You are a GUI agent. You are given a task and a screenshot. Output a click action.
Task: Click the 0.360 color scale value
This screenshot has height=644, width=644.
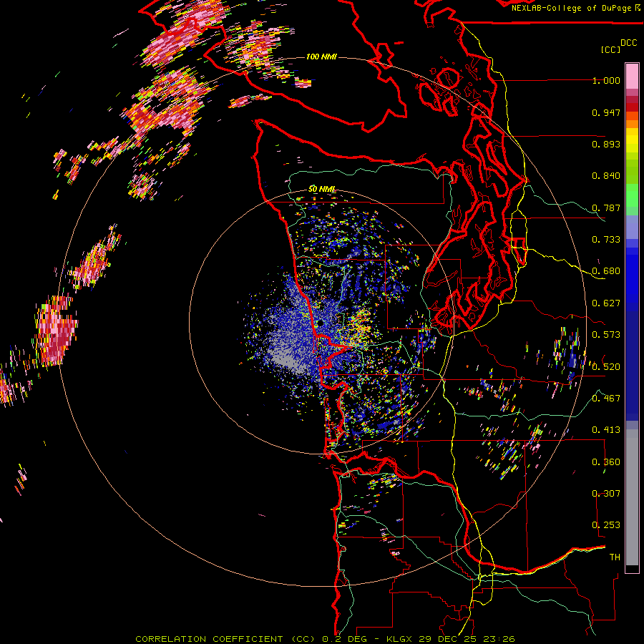pyautogui.click(x=606, y=462)
